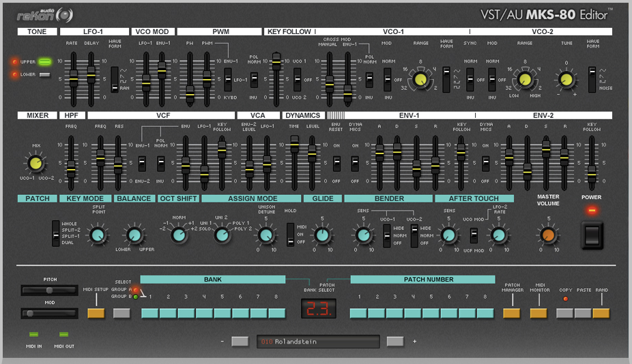Click the Rand randomize button
The width and height of the screenshot is (632, 364).
point(601,314)
